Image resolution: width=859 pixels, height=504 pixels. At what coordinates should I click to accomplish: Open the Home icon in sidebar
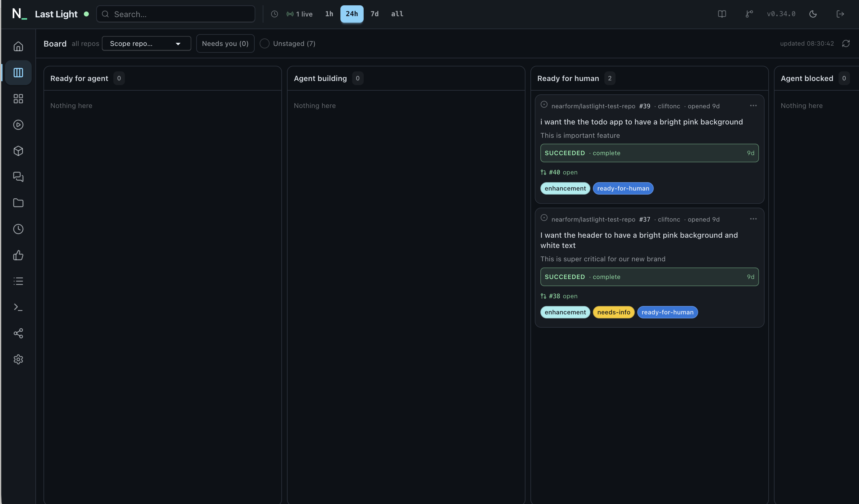coord(18,46)
